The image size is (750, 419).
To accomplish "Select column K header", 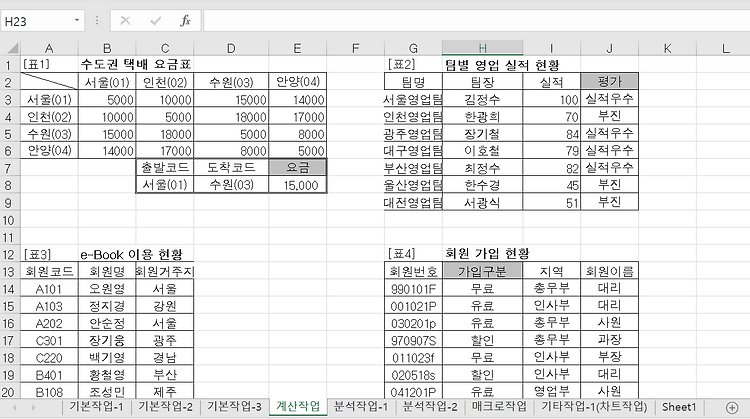I will click(667, 48).
